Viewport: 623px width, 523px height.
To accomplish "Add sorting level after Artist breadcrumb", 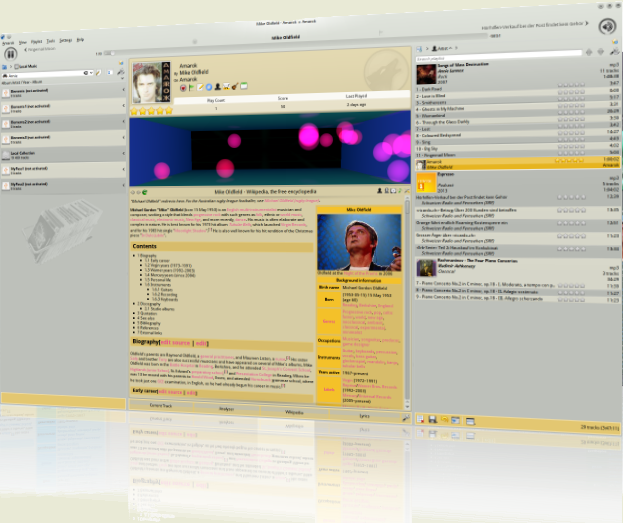I will point(457,48).
